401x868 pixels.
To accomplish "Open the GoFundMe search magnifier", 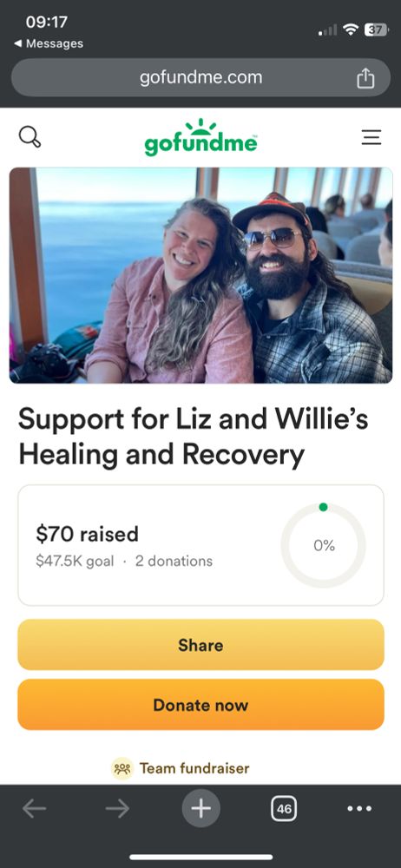I will 30,137.
